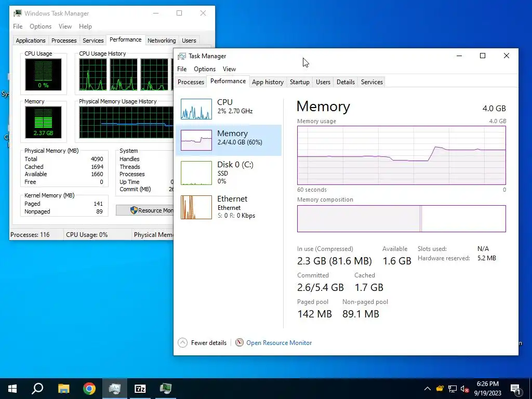Click the 2.3 GB (81.6 MB) in-use value
532x399 pixels.
(334, 261)
